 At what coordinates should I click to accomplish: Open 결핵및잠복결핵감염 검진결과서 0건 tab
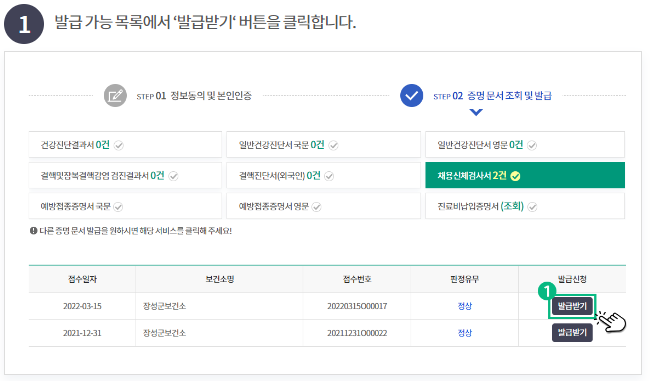(125, 175)
